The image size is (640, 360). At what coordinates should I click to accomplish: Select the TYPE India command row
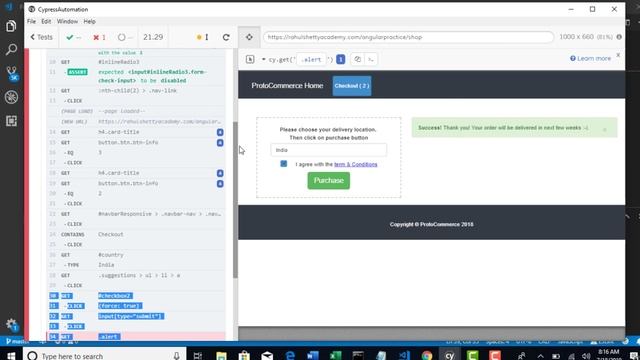pos(136,265)
